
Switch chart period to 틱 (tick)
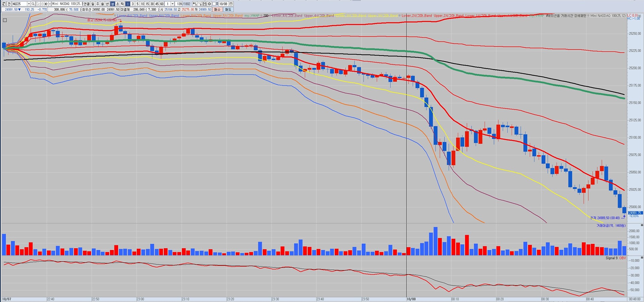[122, 4]
